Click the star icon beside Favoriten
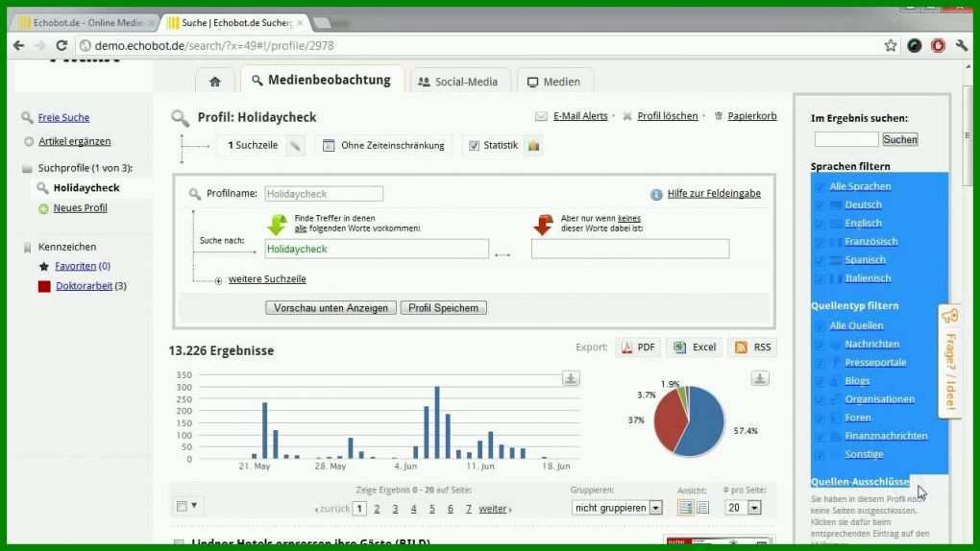This screenshot has height=551, width=980. (44, 266)
